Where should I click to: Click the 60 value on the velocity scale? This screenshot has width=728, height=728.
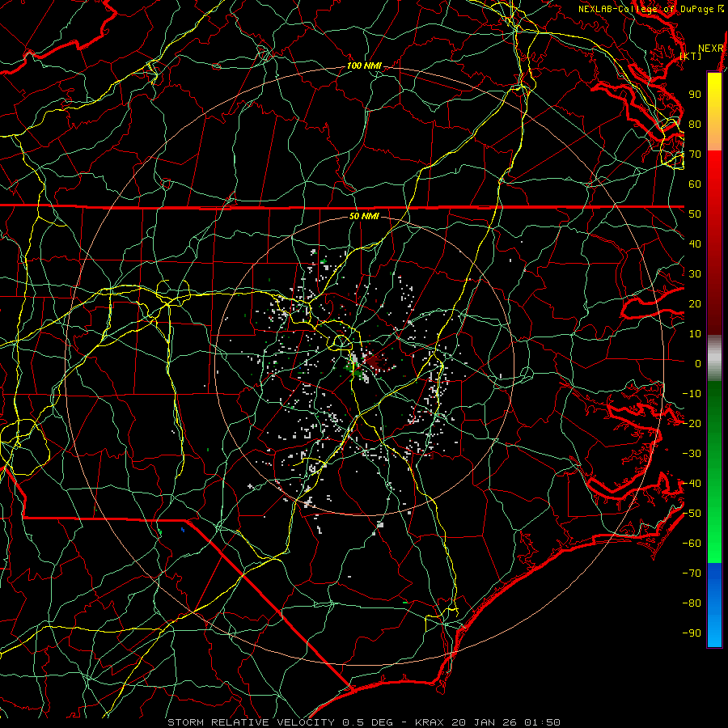tap(695, 184)
